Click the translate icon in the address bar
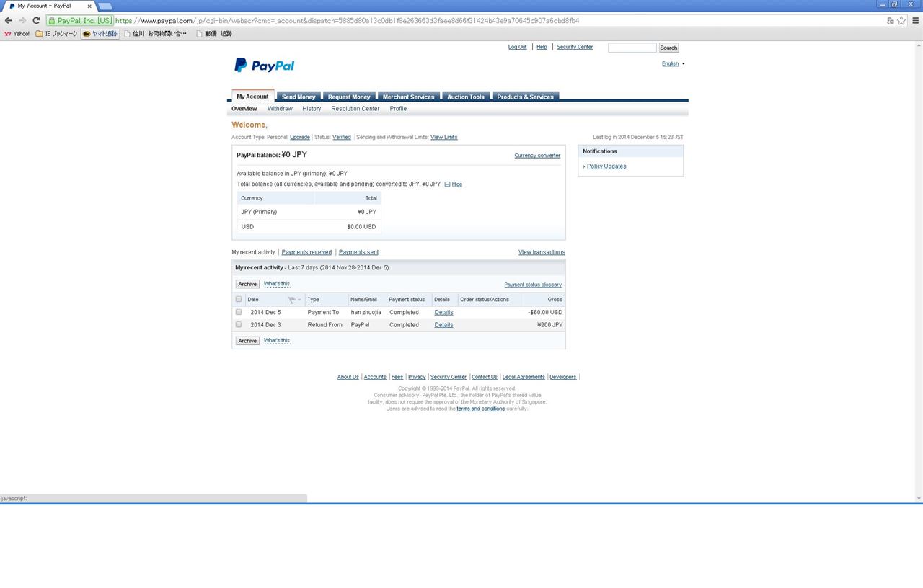This screenshot has height=588, width=923. (891, 21)
